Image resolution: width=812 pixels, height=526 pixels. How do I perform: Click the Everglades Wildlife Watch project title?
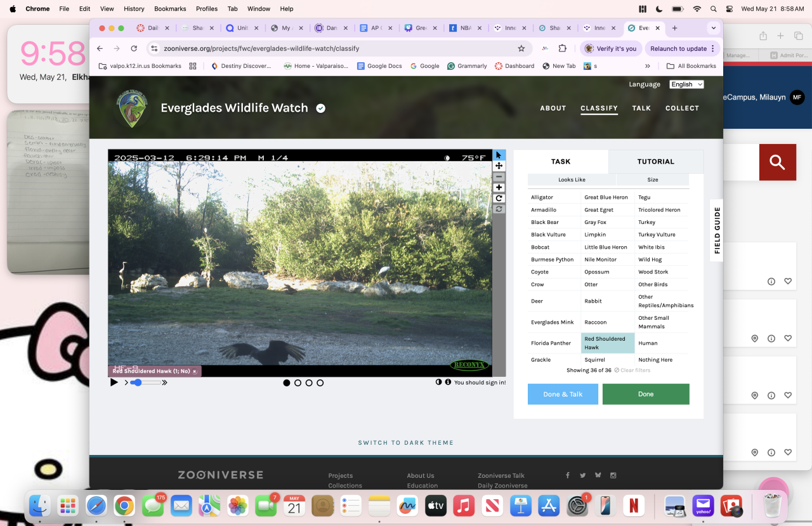click(x=234, y=108)
